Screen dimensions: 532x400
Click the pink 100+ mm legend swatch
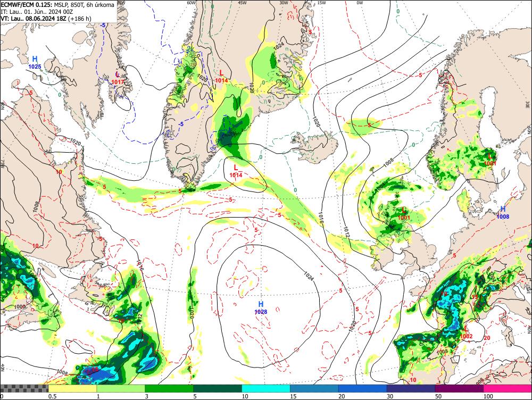pyautogui.click(x=508, y=388)
